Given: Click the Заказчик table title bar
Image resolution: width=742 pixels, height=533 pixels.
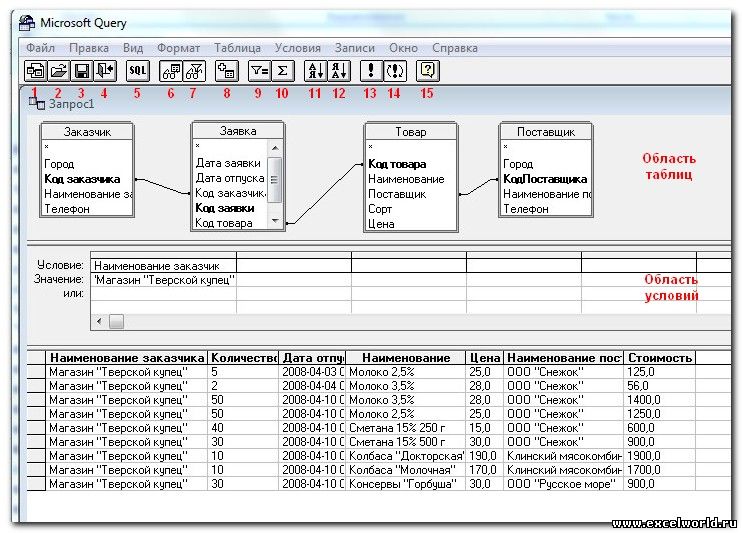Looking at the screenshot, I should 87,132.
